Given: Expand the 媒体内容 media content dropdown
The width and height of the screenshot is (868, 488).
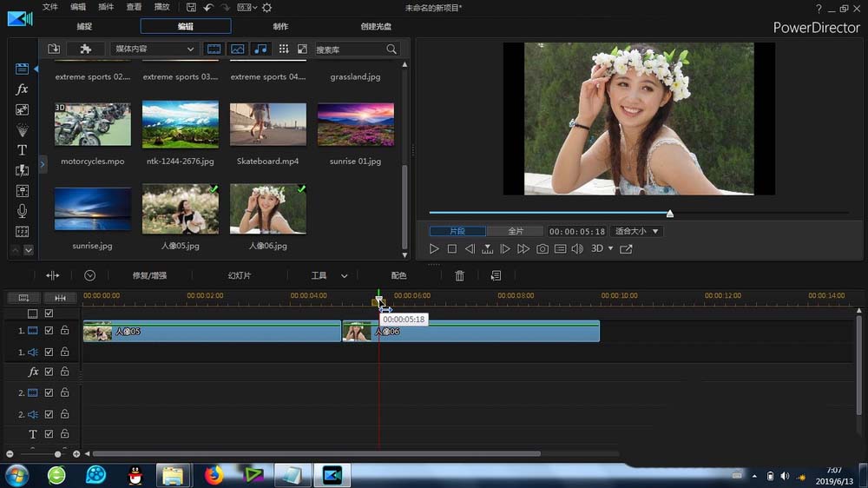Looking at the screenshot, I should (155, 49).
